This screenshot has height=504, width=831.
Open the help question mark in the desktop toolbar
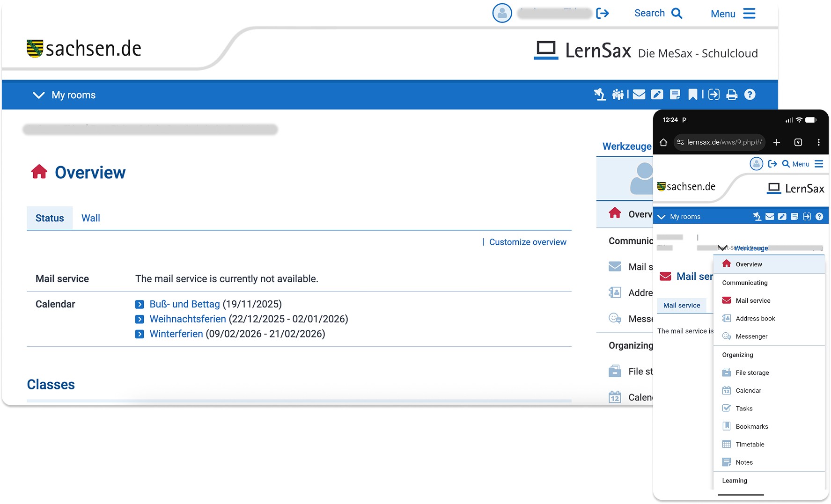pyautogui.click(x=750, y=95)
